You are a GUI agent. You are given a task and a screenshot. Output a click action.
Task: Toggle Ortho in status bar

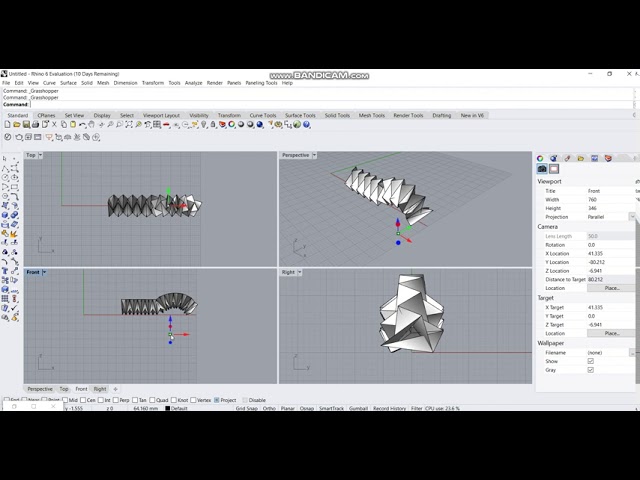tap(269, 408)
